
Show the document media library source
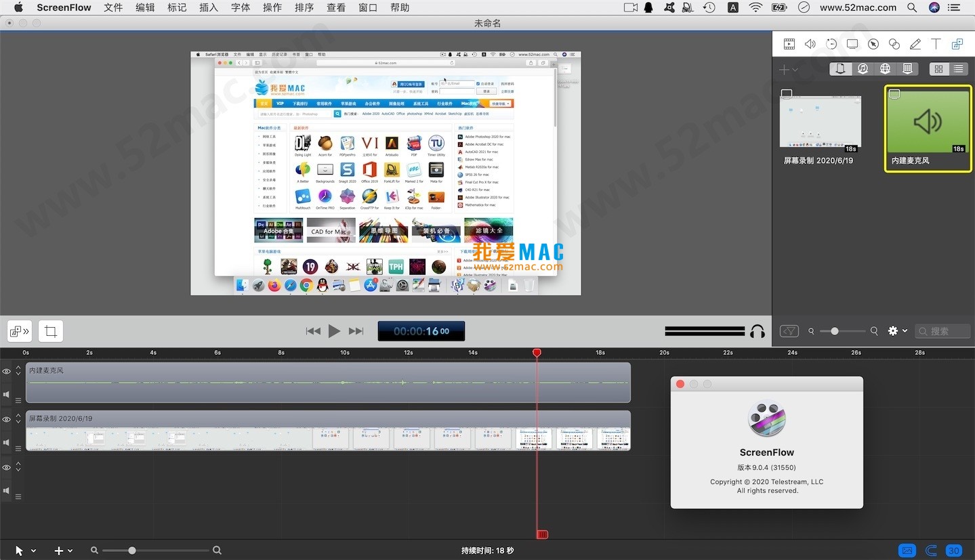point(841,68)
